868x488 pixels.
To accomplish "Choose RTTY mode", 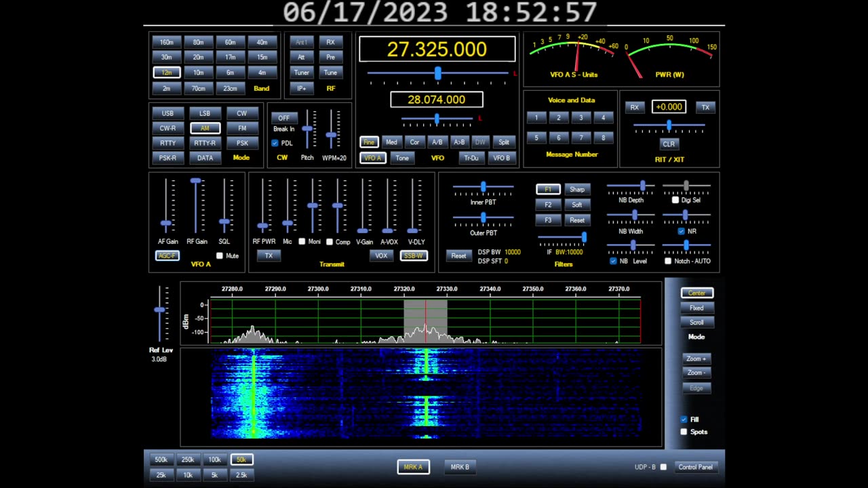I will coord(167,143).
